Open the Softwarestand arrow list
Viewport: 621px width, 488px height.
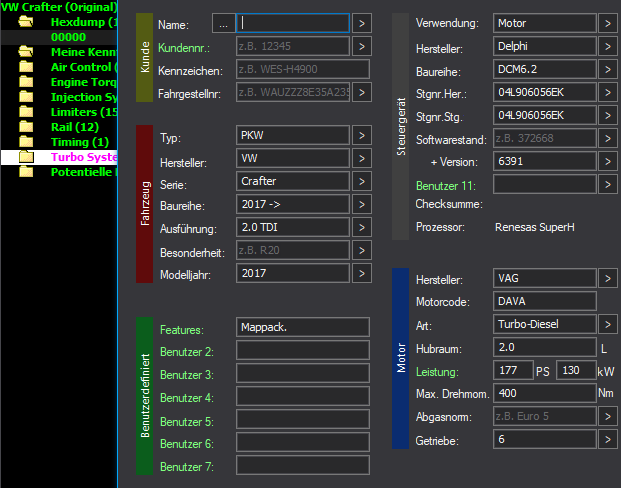coord(608,138)
